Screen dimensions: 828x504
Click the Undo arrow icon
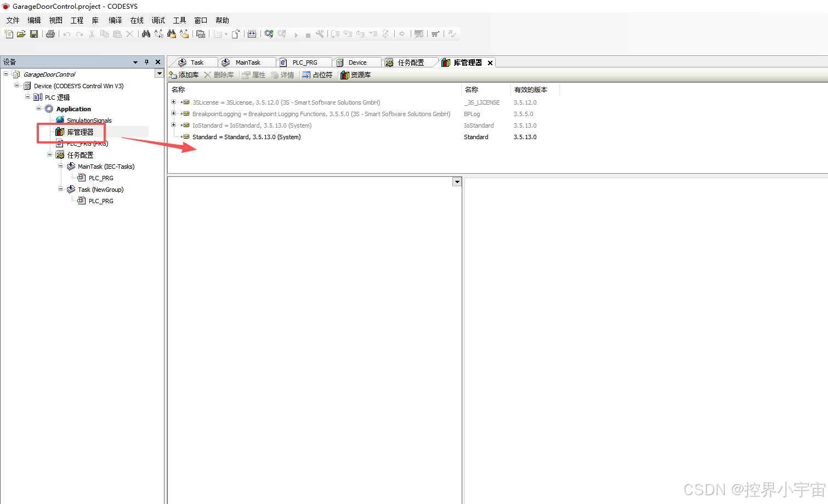pyautogui.click(x=67, y=34)
